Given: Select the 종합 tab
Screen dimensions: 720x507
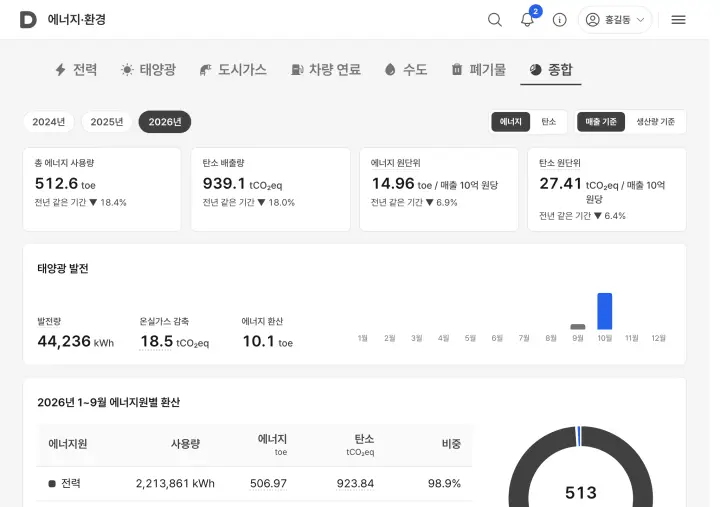Looking at the screenshot, I should pyautogui.click(x=551, y=70).
